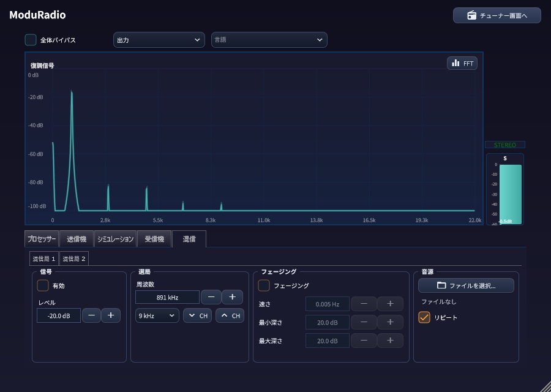
Task: Toggle the FFT chart view
Action: pos(462,63)
